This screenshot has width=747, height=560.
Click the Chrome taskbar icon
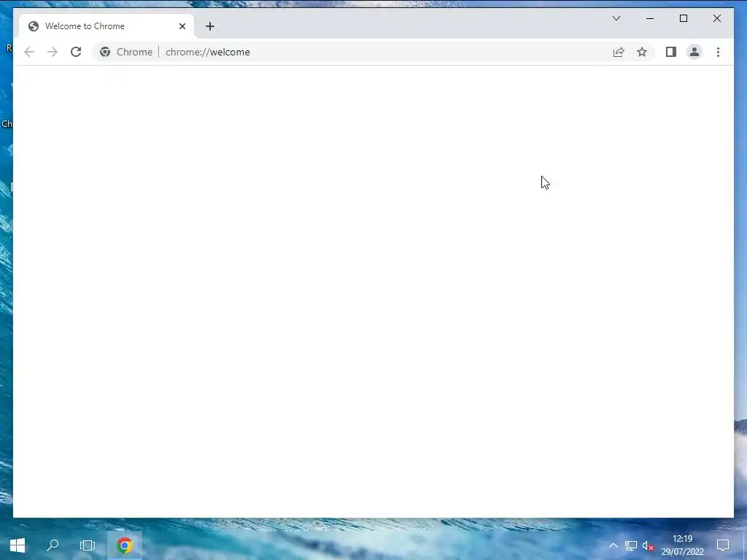(124, 545)
